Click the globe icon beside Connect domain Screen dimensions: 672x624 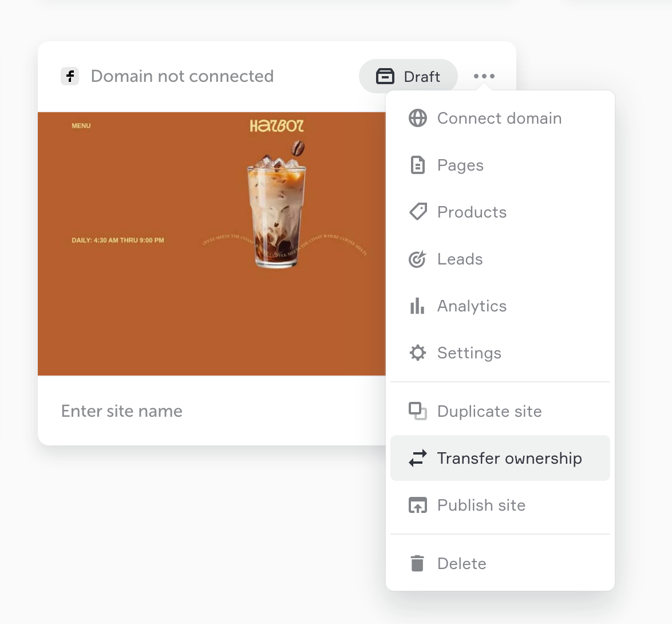pos(417,119)
